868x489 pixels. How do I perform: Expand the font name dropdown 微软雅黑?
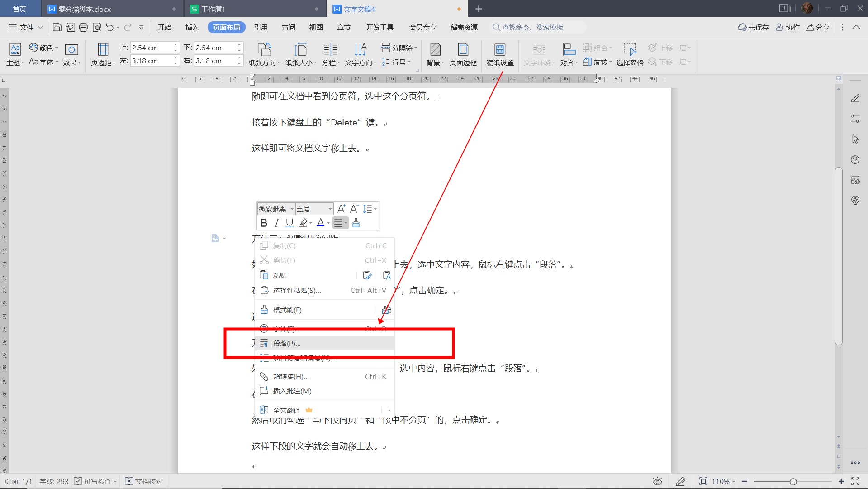pos(292,209)
